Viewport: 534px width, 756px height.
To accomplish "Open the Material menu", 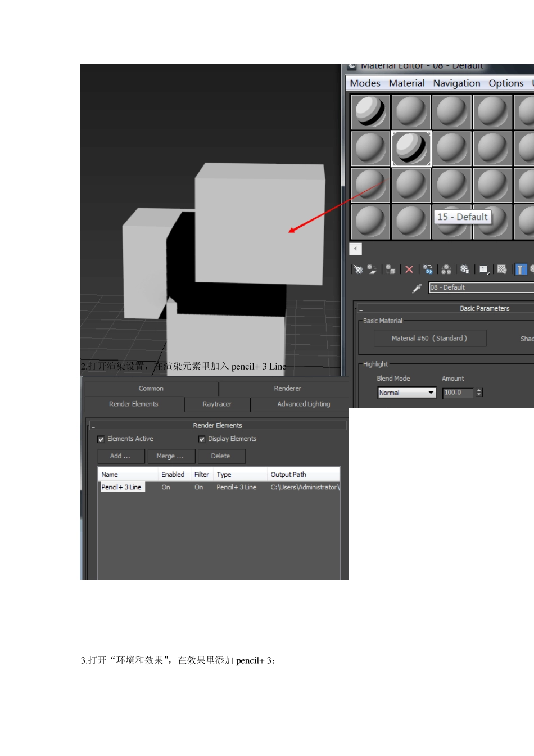I will tap(407, 83).
